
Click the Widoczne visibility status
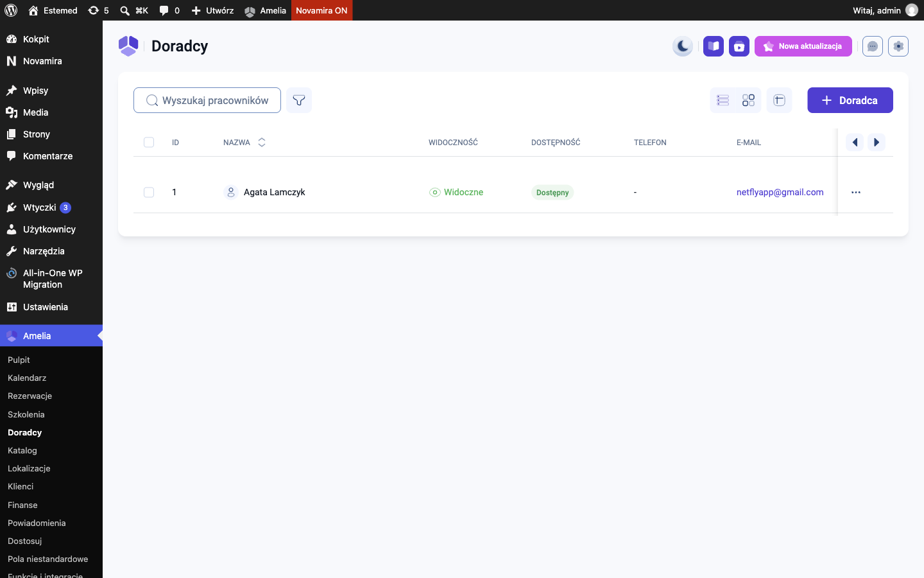coord(456,192)
